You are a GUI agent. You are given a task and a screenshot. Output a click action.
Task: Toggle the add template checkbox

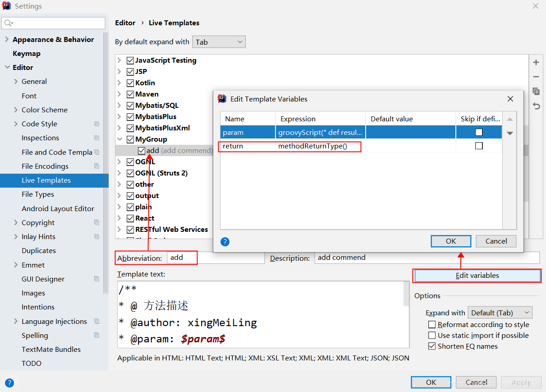[142, 151]
